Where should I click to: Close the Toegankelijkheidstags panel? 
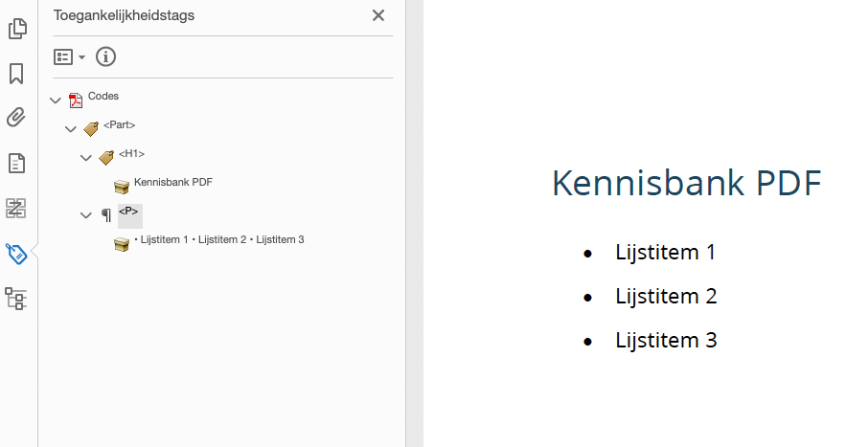pyautogui.click(x=378, y=15)
